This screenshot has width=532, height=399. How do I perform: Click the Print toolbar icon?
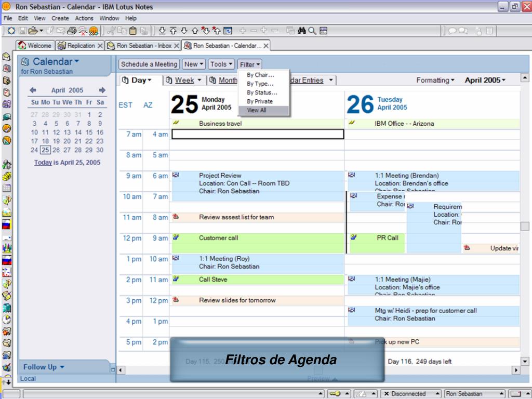point(72,31)
